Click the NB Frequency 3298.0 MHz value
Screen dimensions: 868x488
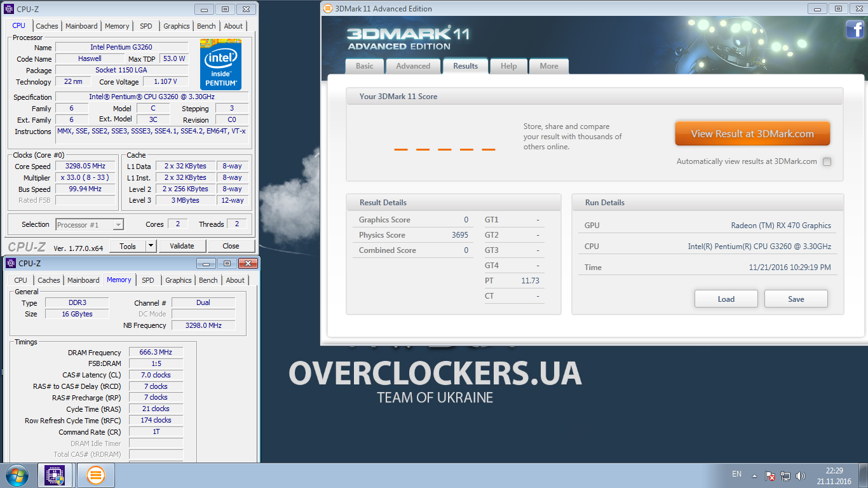pyautogui.click(x=203, y=325)
